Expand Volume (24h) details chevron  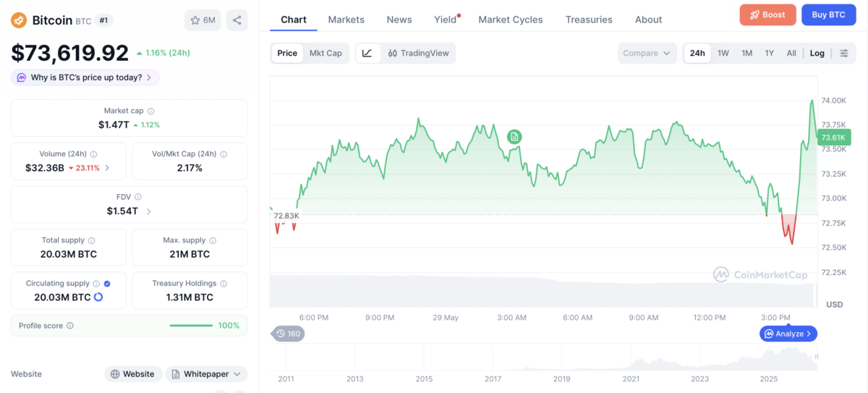107,168
